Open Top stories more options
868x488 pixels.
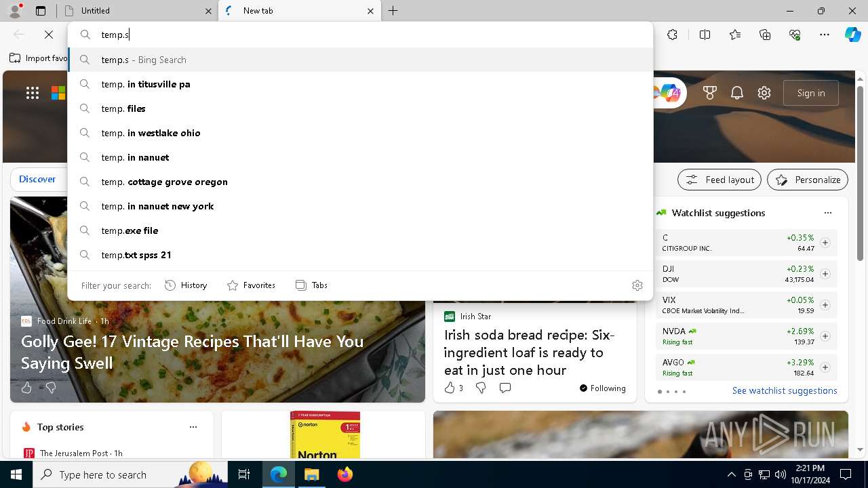(193, 427)
